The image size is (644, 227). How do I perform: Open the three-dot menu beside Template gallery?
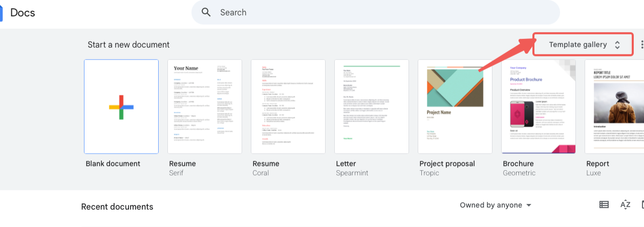tap(642, 45)
